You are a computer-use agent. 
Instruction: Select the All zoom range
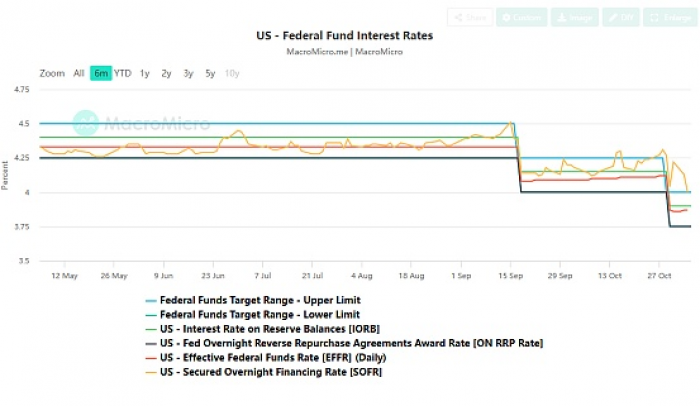(79, 73)
